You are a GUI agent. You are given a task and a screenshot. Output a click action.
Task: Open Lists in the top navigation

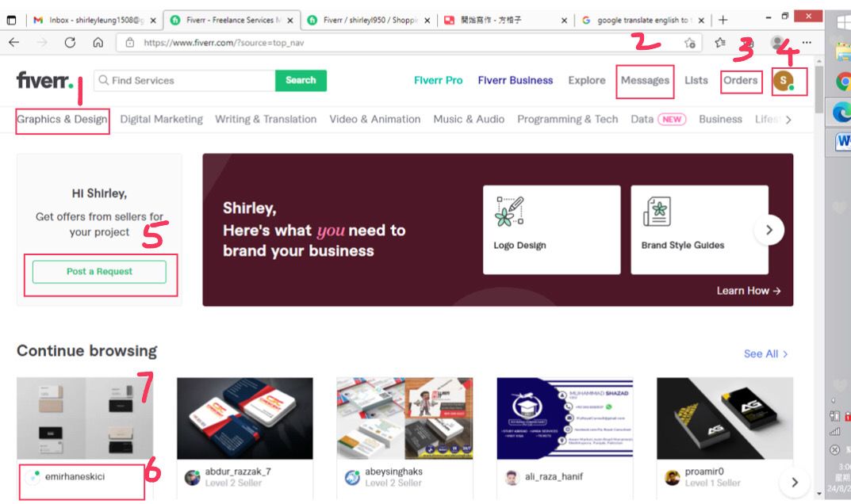click(x=696, y=80)
